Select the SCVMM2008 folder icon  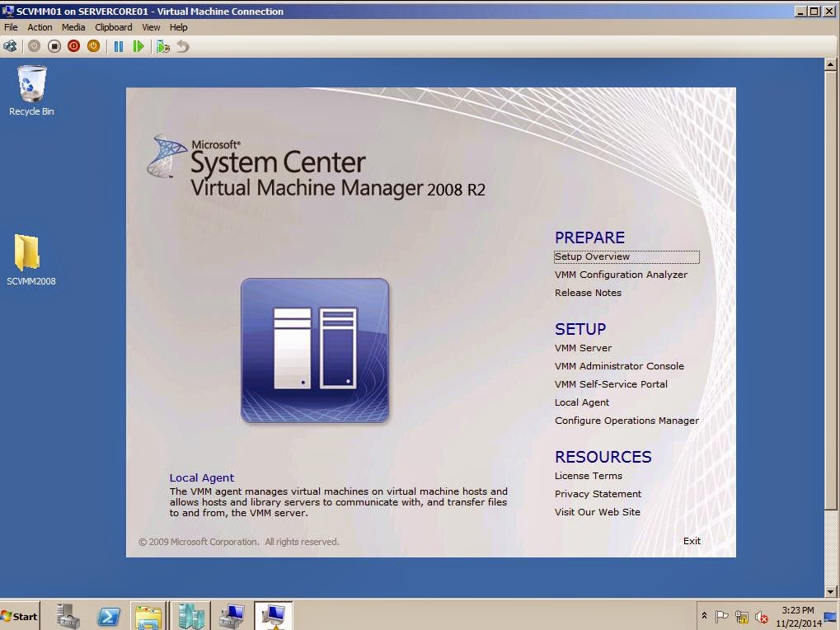pyautogui.click(x=31, y=260)
